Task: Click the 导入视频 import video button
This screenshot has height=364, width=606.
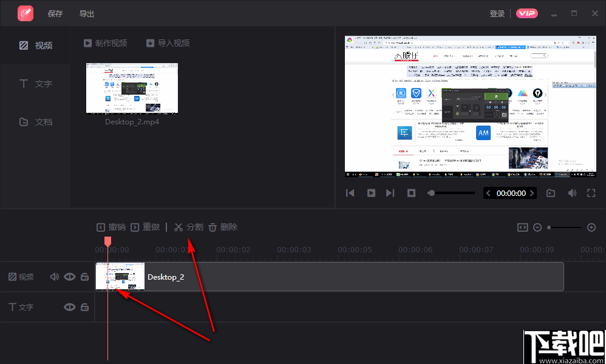Action: click(x=169, y=43)
